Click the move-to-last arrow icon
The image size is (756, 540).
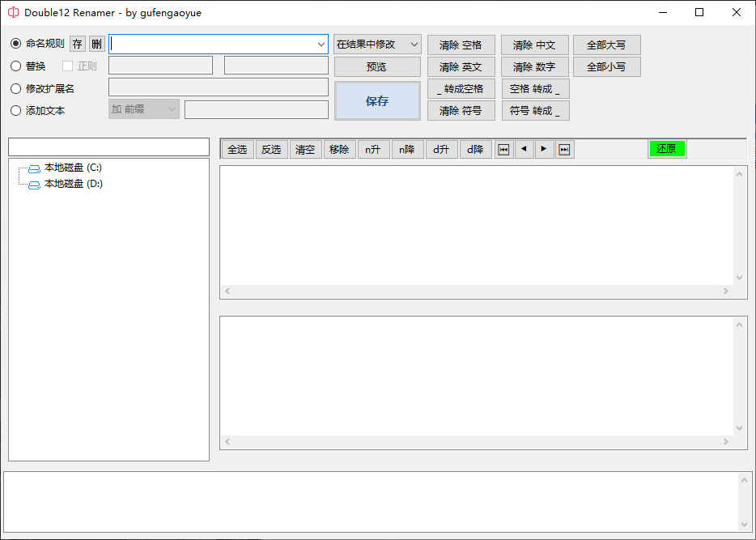(x=564, y=149)
